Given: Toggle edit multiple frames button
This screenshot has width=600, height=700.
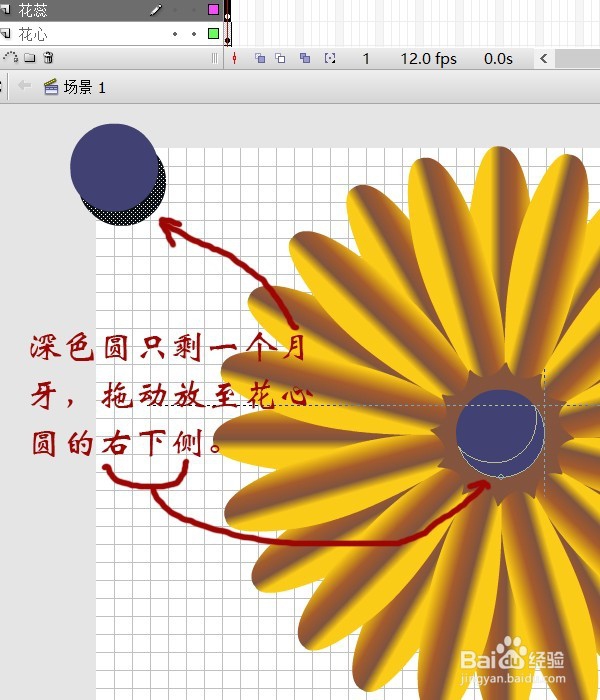Looking at the screenshot, I should click(x=305, y=58).
